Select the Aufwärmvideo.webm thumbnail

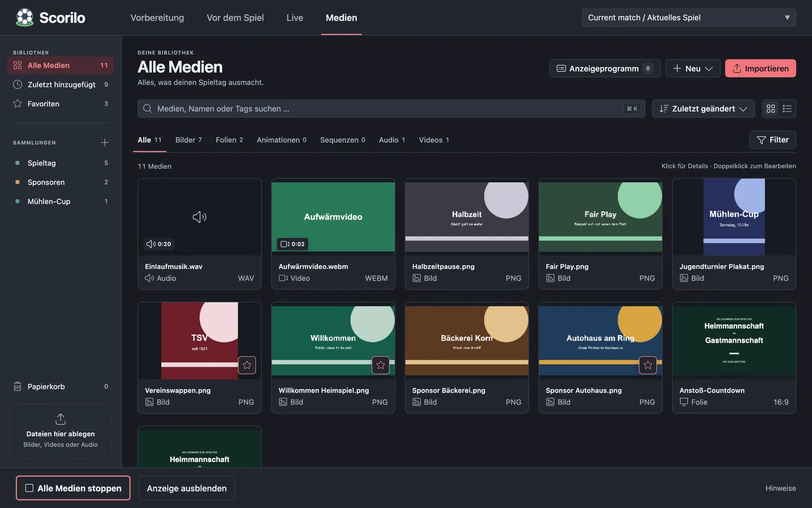(333, 217)
